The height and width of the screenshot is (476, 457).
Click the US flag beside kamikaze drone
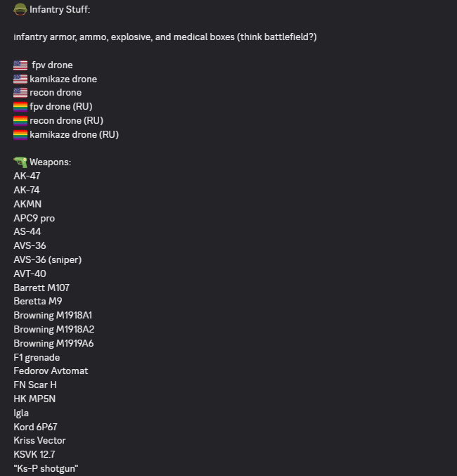coord(20,79)
